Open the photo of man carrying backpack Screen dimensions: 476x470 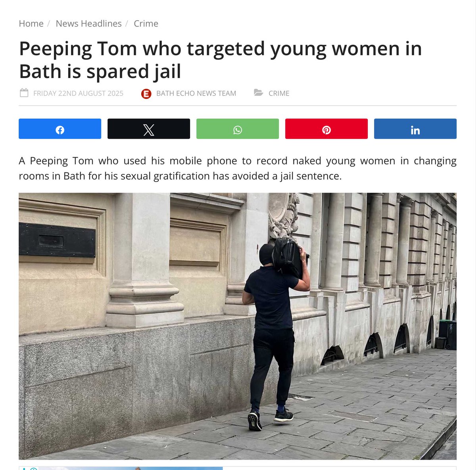coord(238,326)
